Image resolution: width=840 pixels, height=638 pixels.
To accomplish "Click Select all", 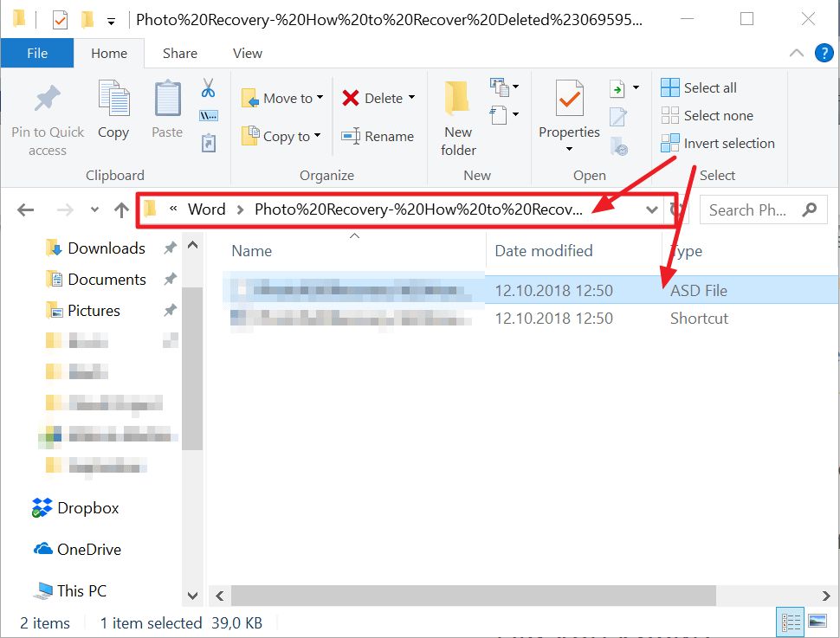I will pyautogui.click(x=699, y=87).
